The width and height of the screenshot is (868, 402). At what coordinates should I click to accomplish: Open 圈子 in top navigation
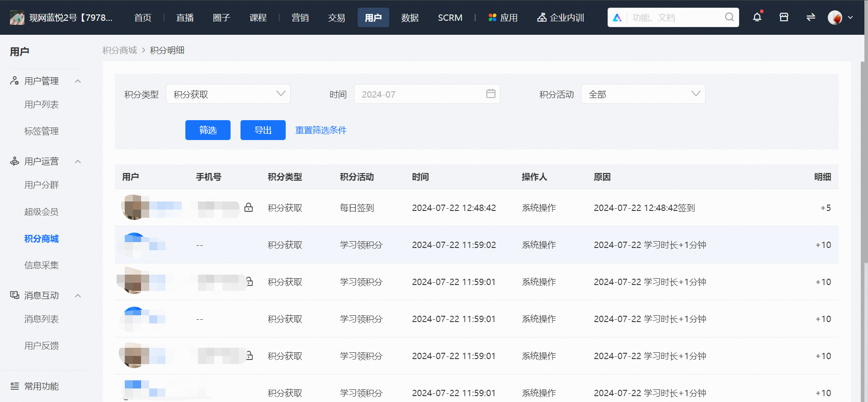[x=222, y=18]
